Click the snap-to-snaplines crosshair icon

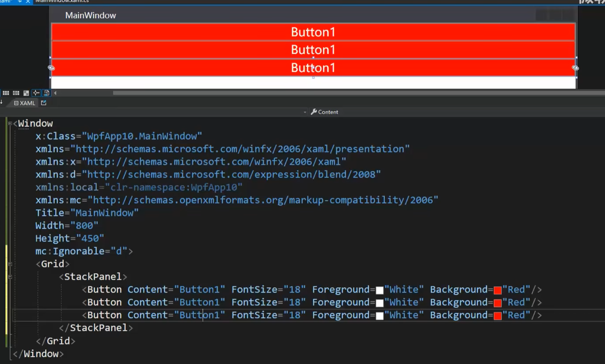tap(36, 93)
